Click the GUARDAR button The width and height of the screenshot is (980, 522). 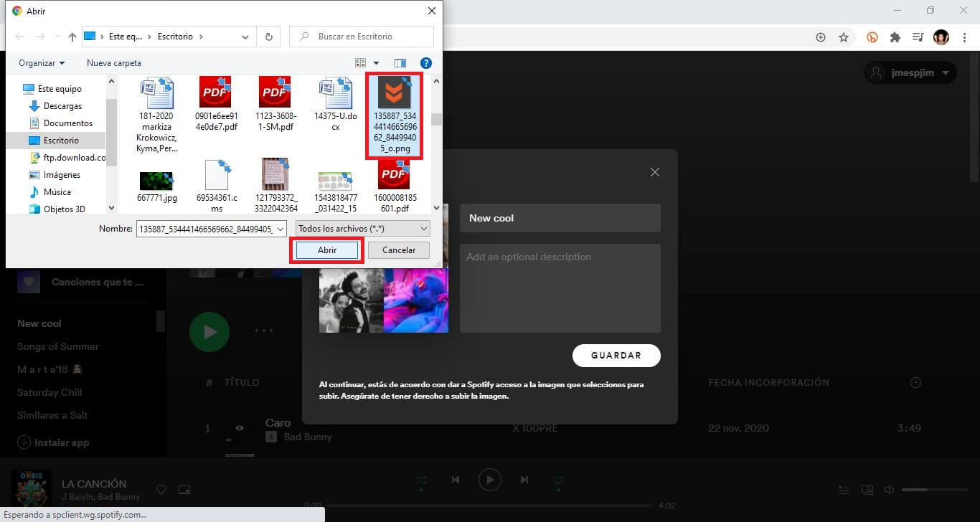[x=616, y=356]
